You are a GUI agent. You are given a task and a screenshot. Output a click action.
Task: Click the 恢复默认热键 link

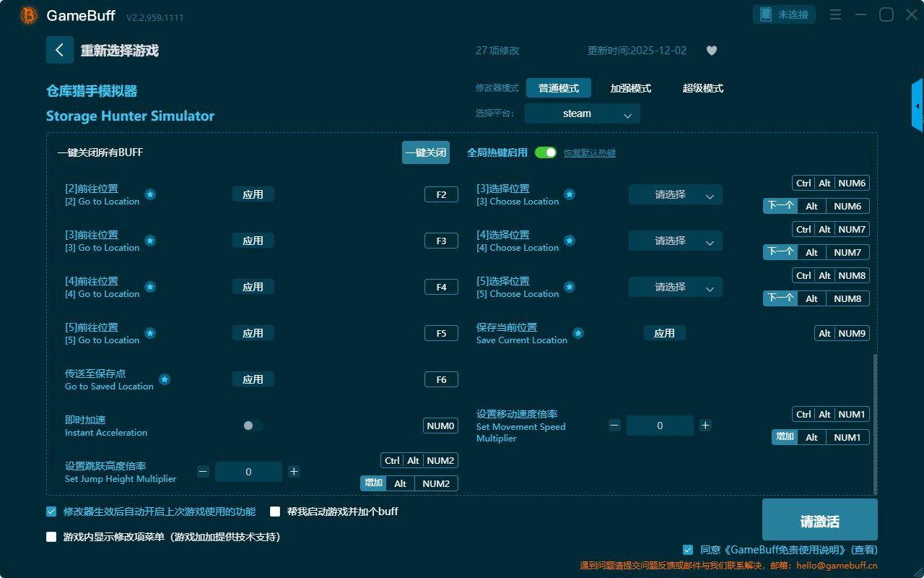pyautogui.click(x=589, y=153)
